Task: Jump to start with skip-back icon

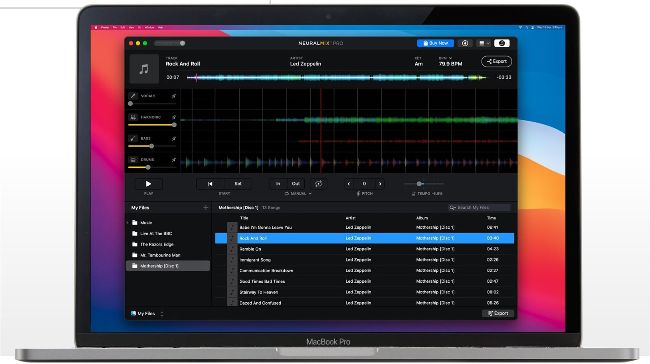Action: 210,184
